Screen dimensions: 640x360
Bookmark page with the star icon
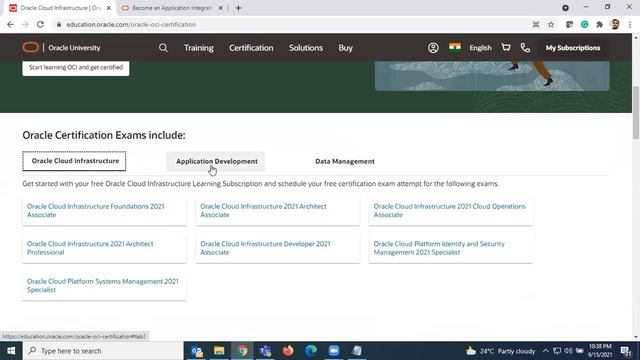551,24
